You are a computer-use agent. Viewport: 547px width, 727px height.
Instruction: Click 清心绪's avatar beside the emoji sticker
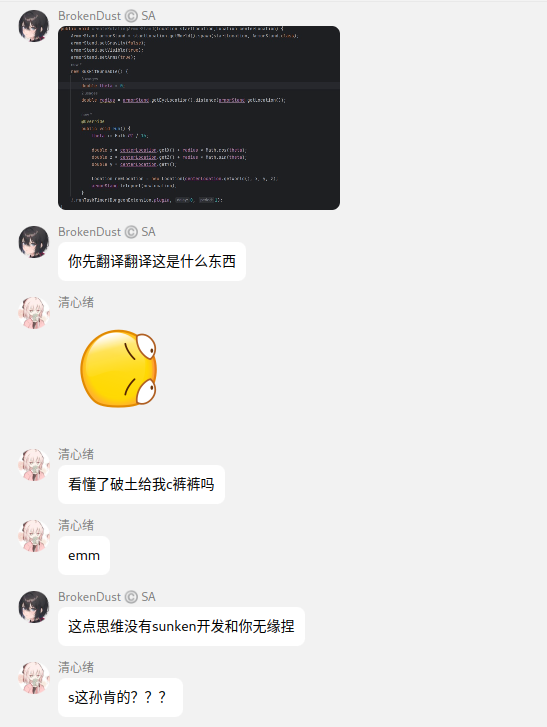click(x=33, y=313)
